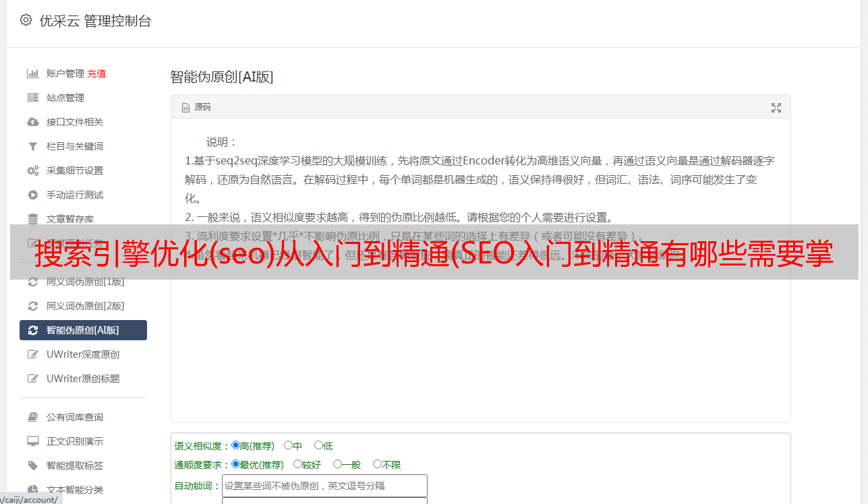868x504 pixels.
Task: Select 一般 for 通顺度要求
Action: pyautogui.click(x=337, y=464)
